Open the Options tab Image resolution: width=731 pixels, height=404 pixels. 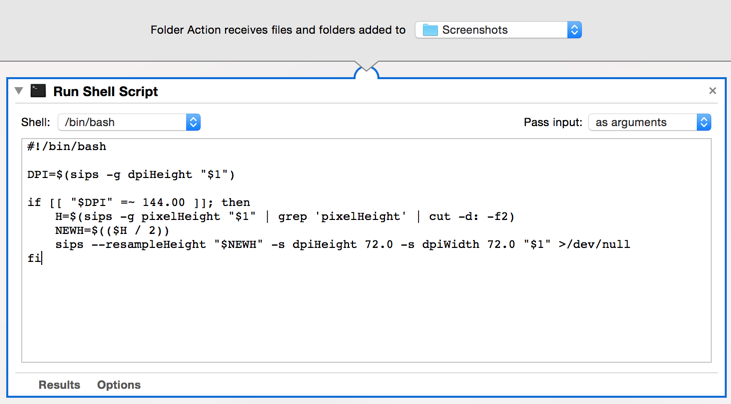pos(119,385)
